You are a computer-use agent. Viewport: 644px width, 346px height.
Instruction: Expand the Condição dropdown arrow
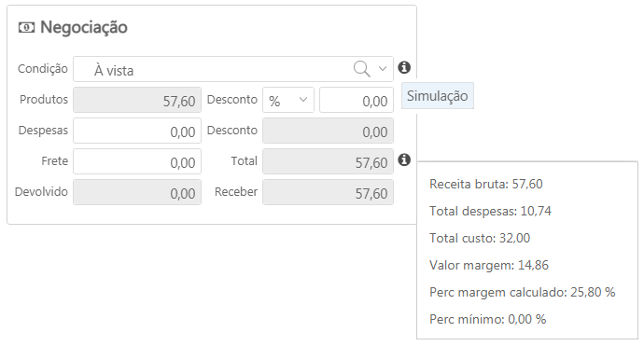(x=383, y=68)
